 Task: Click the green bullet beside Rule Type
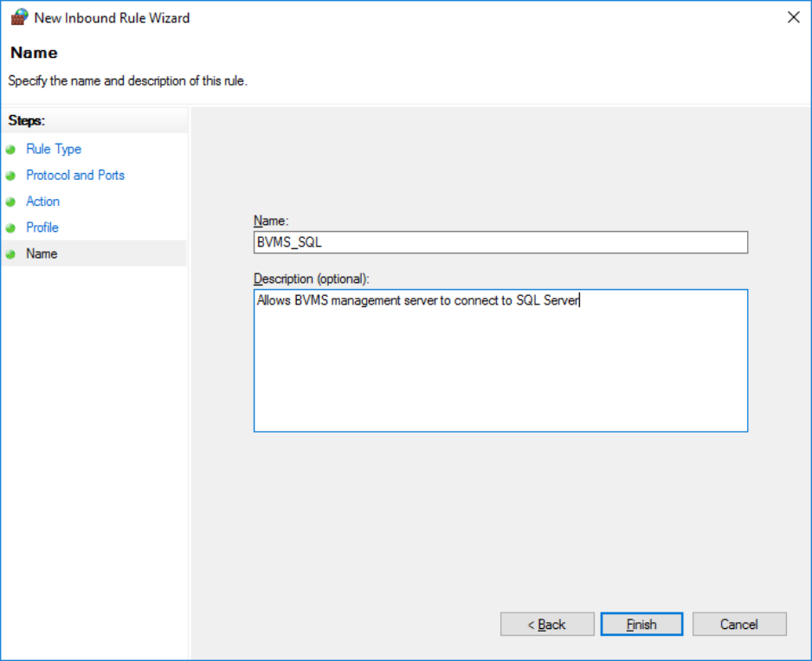coord(11,150)
